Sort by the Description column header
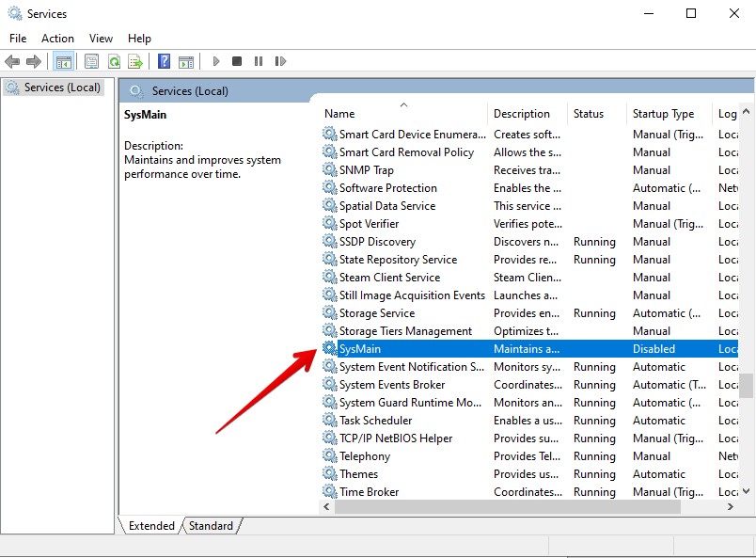This screenshot has height=558, width=756. [528, 114]
